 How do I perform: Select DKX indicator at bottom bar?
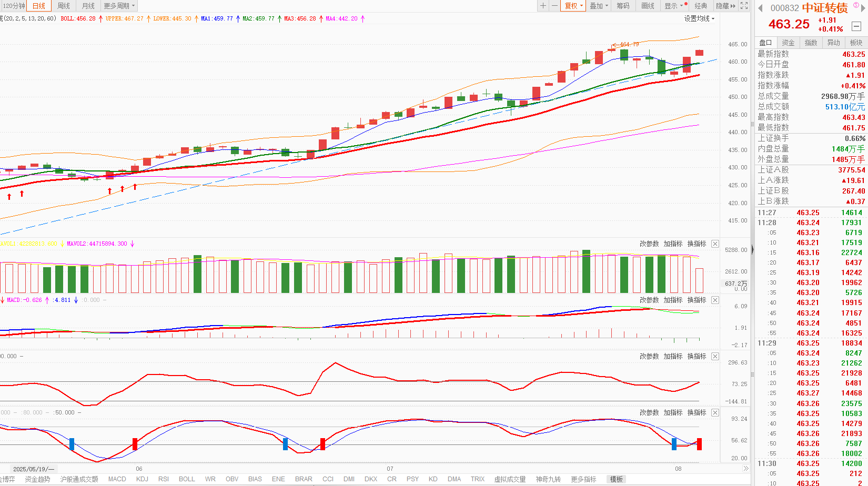tap(371, 479)
